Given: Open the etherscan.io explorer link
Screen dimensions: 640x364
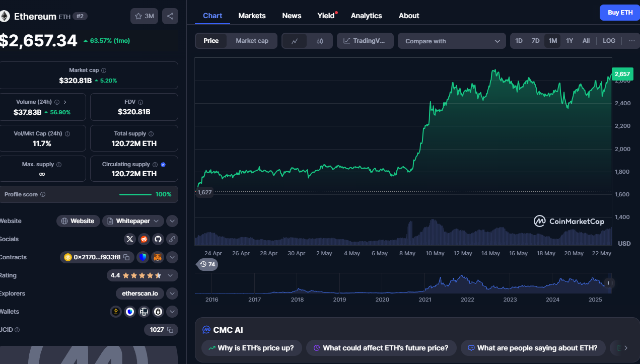Looking at the screenshot, I should (140, 294).
